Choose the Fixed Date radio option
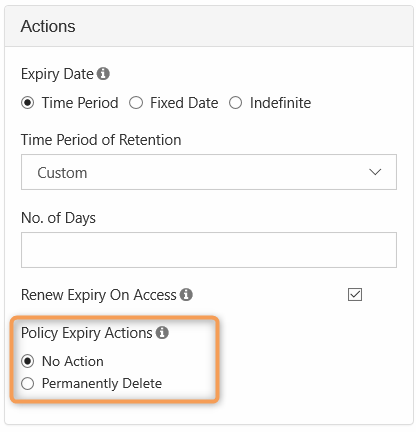The width and height of the screenshot is (416, 432). point(136,103)
